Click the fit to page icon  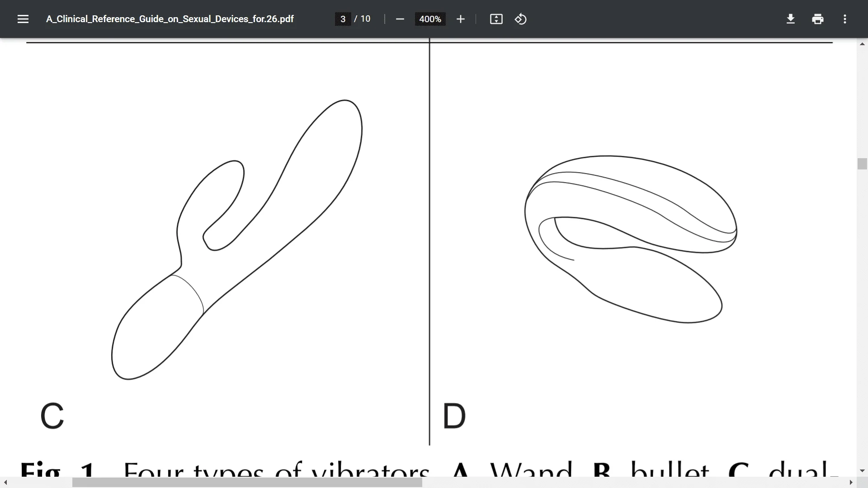(x=496, y=19)
